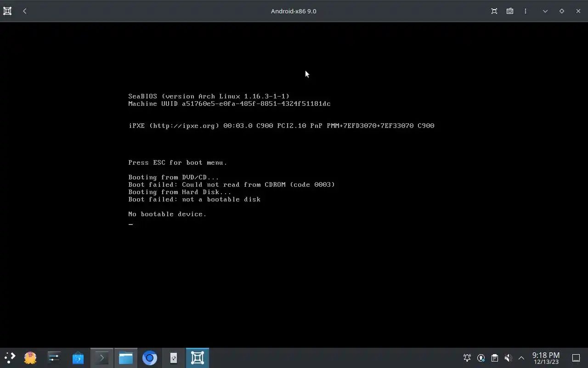Launch the jellyfish app in taskbar
This screenshot has width=588, height=368.
pyautogui.click(x=30, y=358)
